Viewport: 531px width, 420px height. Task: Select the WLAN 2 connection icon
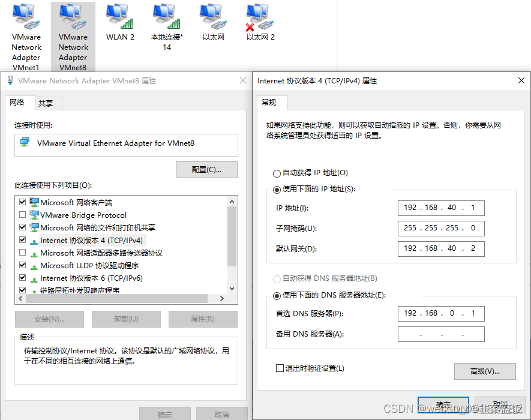pos(120,16)
